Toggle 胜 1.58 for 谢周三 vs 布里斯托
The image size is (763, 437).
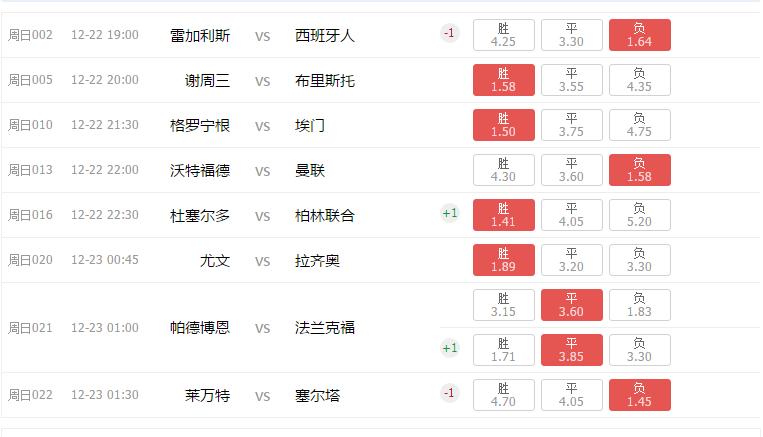tap(503, 80)
